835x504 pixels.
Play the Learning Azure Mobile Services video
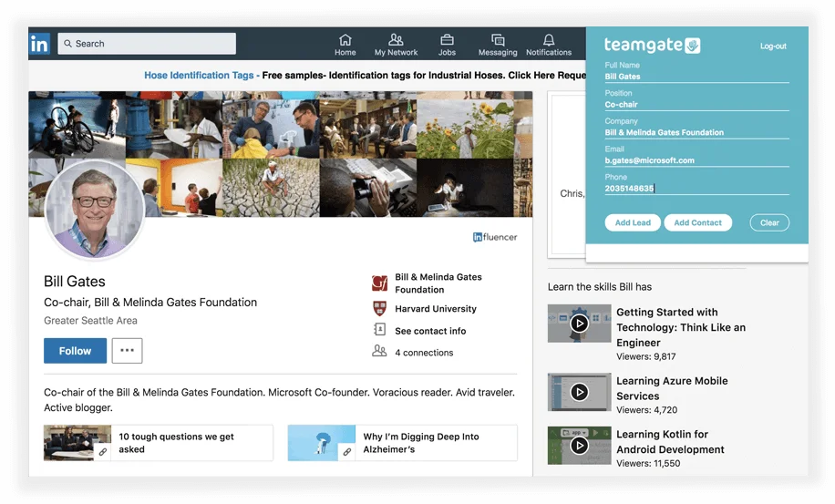580,392
